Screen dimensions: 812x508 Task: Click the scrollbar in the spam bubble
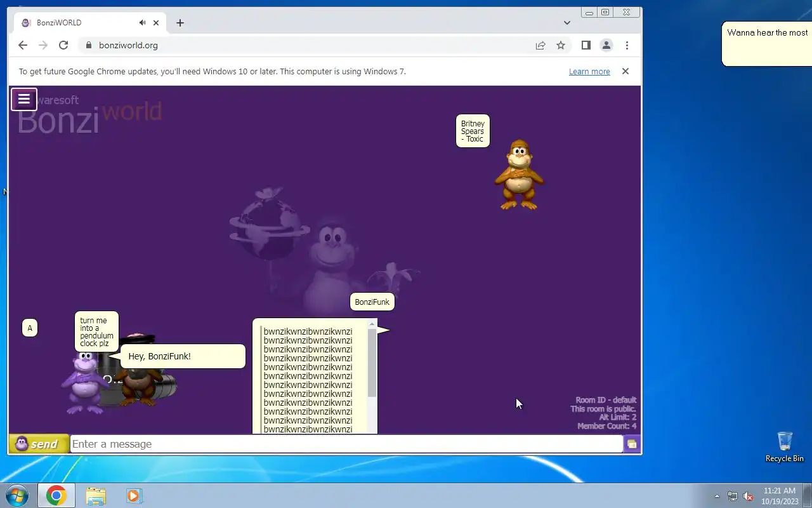[372, 363]
